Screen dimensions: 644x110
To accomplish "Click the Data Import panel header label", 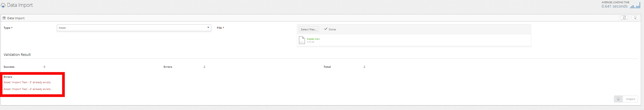I will click(16, 18).
